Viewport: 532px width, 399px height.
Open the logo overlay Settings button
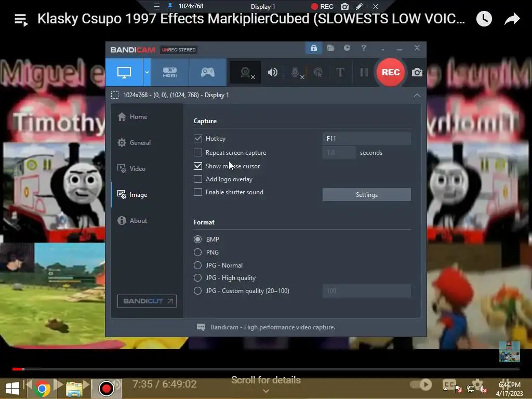[x=366, y=195]
